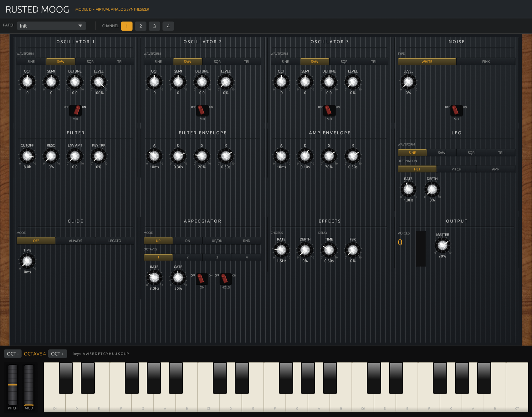Image resolution: width=532 pixels, height=417 pixels.
Task: Click Oscillator 1 OCT knob
Action: click(27, 82)
